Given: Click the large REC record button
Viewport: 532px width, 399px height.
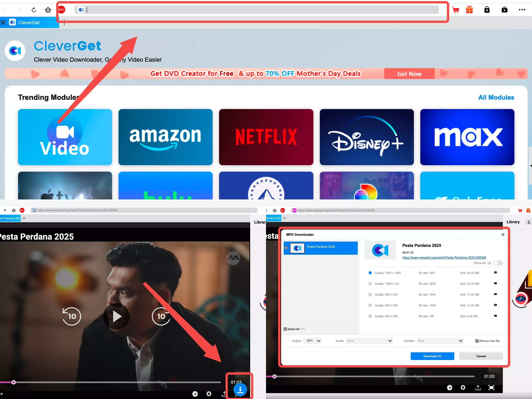Looking at the screenshot, I should click(x=62, y=10).
